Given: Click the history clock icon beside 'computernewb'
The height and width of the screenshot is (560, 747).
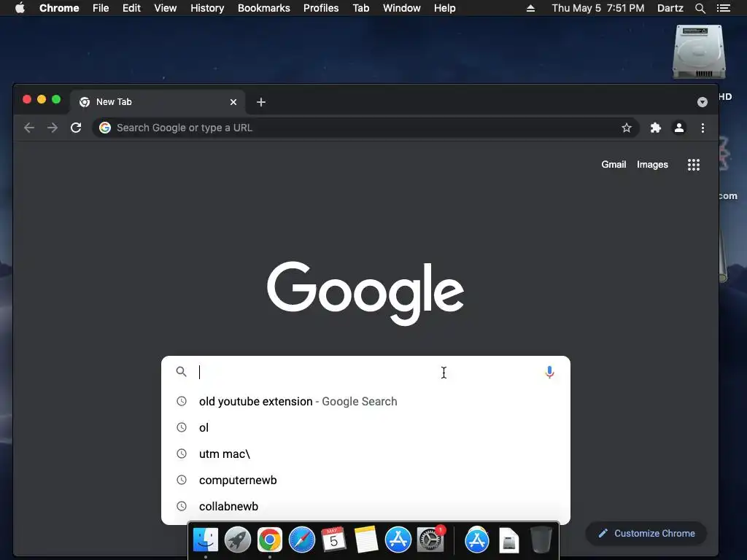Looking at the screenshot, I should [182, 480].
